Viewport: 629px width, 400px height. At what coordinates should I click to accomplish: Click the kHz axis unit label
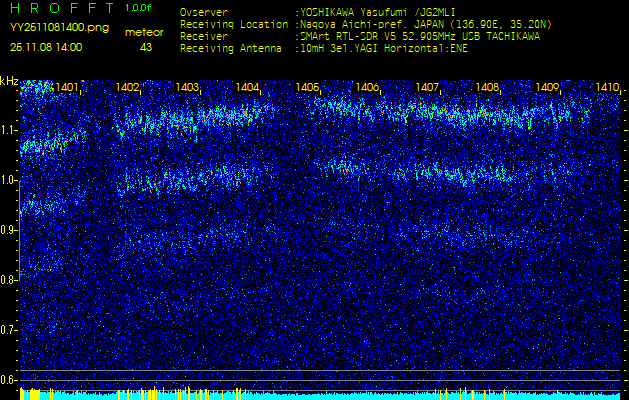[x=9, y=80]
